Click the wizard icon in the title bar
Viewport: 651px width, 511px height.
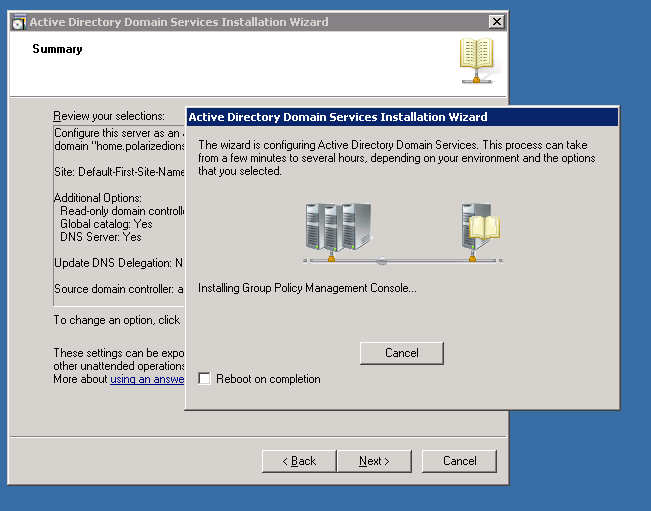coord(18,22)
